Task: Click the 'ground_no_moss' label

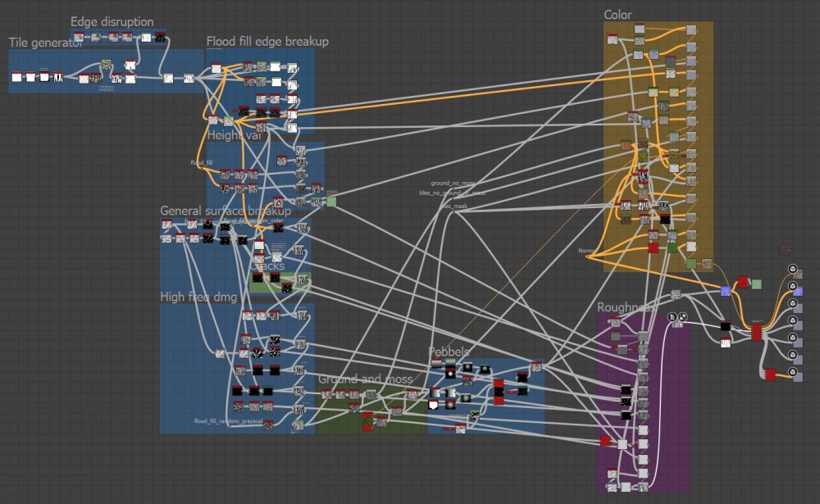Action: (x=453, y=184)
